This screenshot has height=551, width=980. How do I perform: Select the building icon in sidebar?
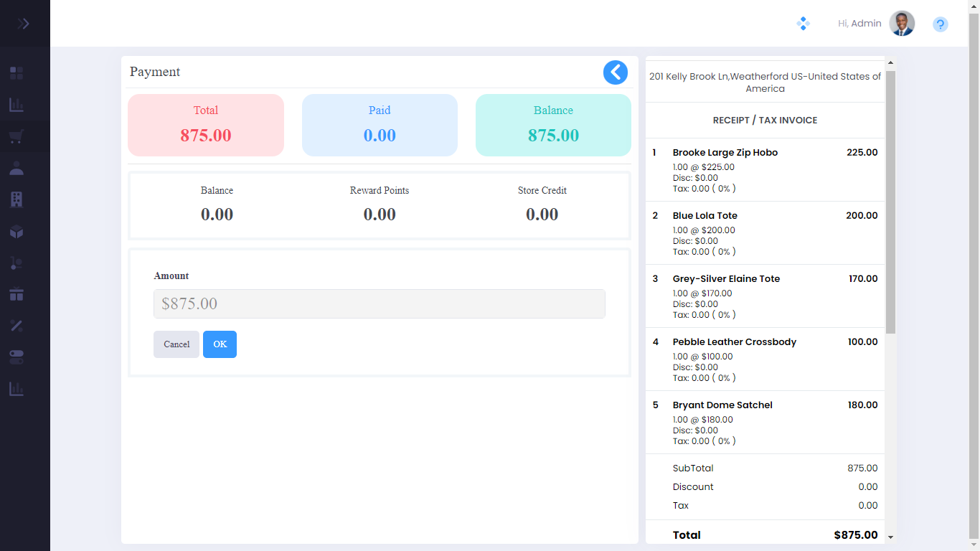17,200
